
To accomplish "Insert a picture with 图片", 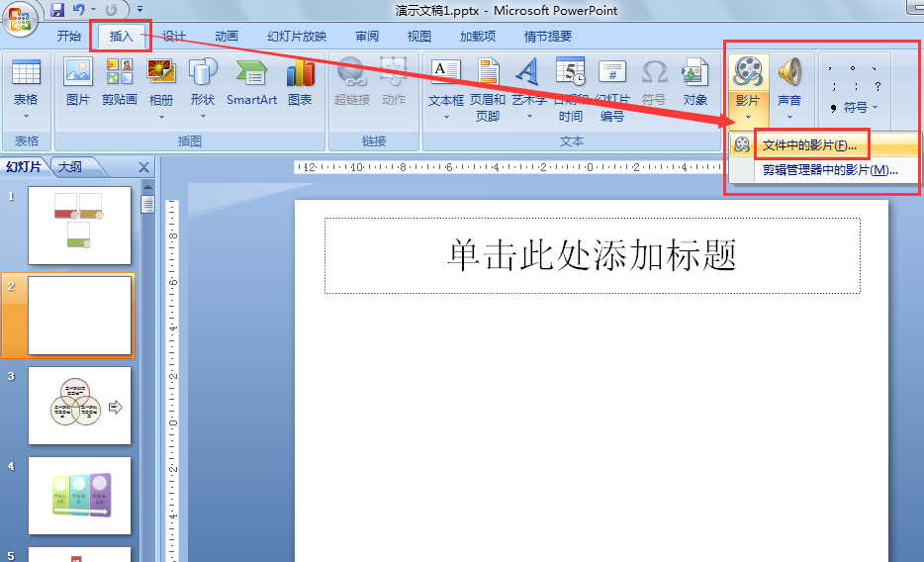I will [x=78, y=82].
